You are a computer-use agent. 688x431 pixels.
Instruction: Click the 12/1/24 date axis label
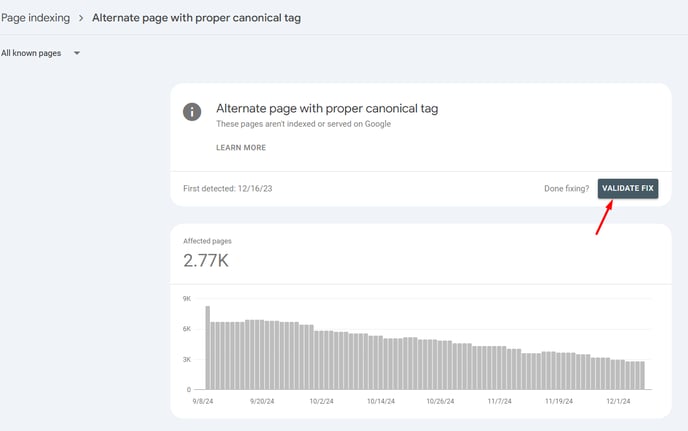click(618, 401)
